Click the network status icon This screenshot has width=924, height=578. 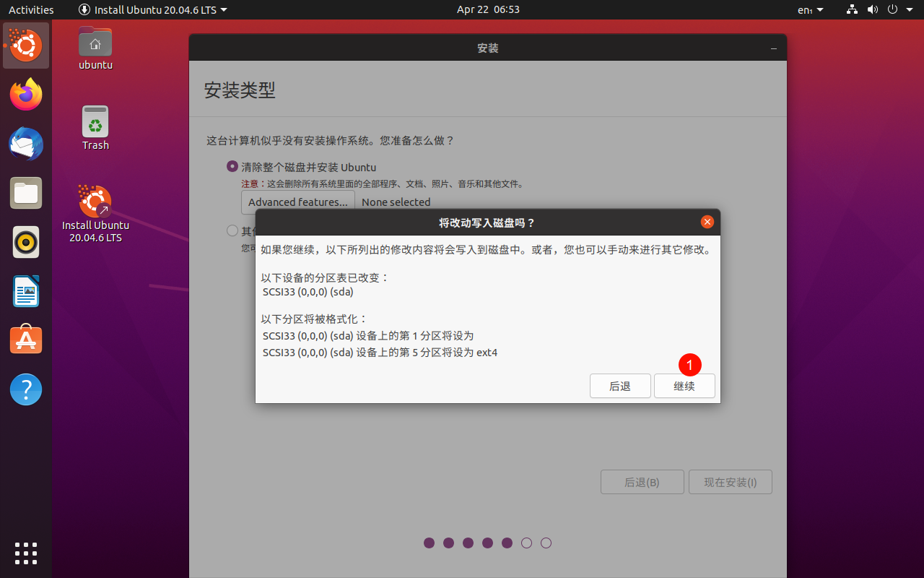click(x=853, y=9)
